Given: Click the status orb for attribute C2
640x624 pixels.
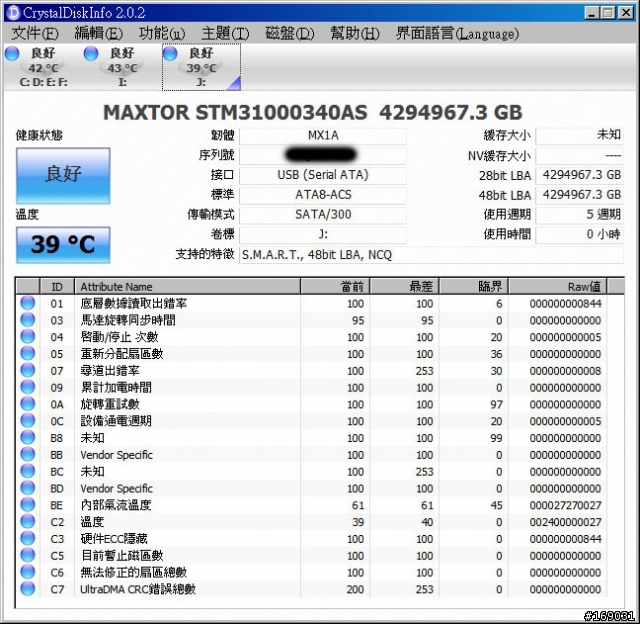Looking at the screenshot, I should tap(28, 521).
